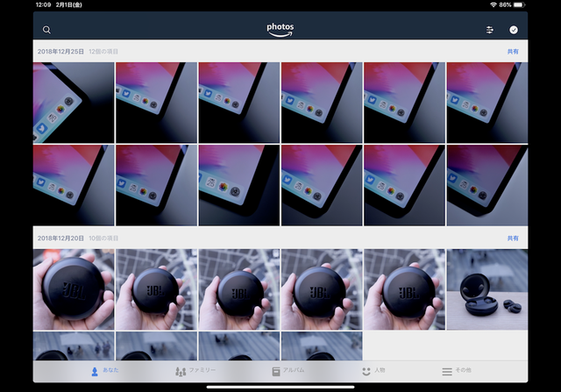Go to the 人物 tab
Screen dimensions: 561x392
coord(373,371)
